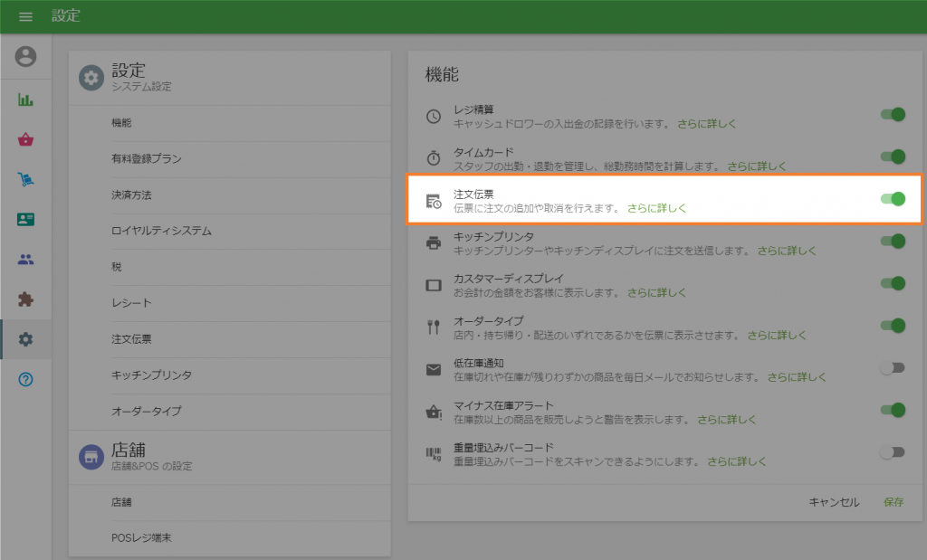927x560 pixels.
Task: Enable the 重量埋込みバーコード toggle
Action: (893, 452)
